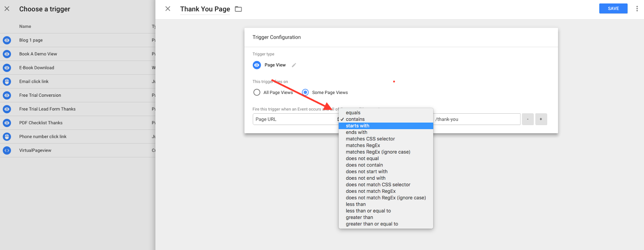Click the /thank-you value input field
The height and width of the screenshot is (250, 644).
point(477,119)
